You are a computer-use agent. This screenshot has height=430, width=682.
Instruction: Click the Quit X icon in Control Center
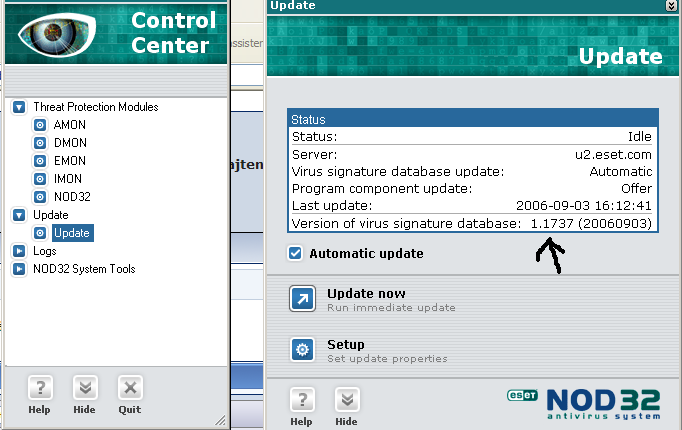[130, 387]
